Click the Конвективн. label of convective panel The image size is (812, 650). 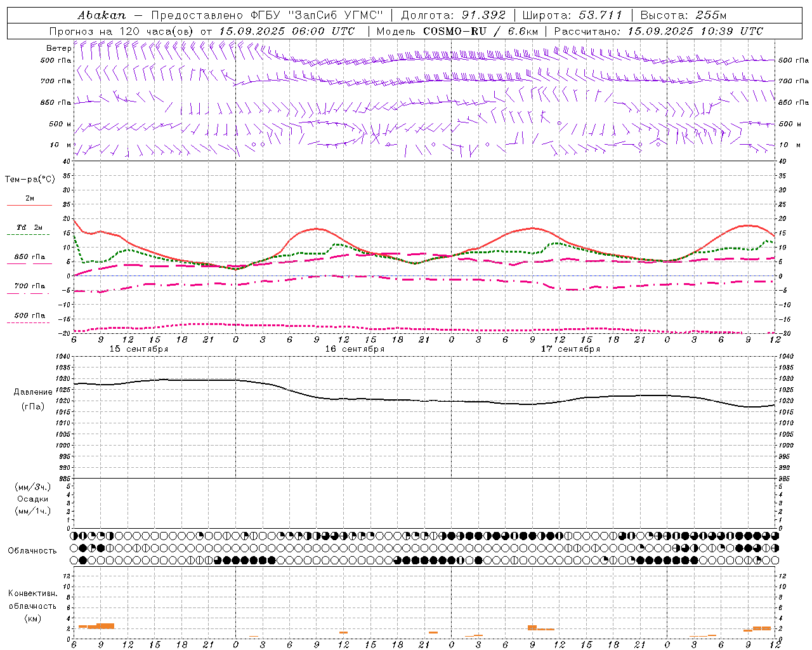point(33,594)
